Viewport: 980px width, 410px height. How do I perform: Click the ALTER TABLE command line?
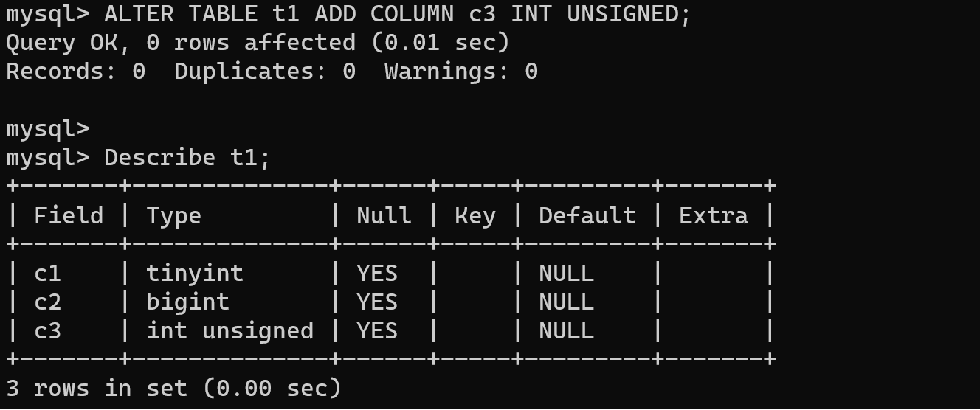click(x=348, y=14)
